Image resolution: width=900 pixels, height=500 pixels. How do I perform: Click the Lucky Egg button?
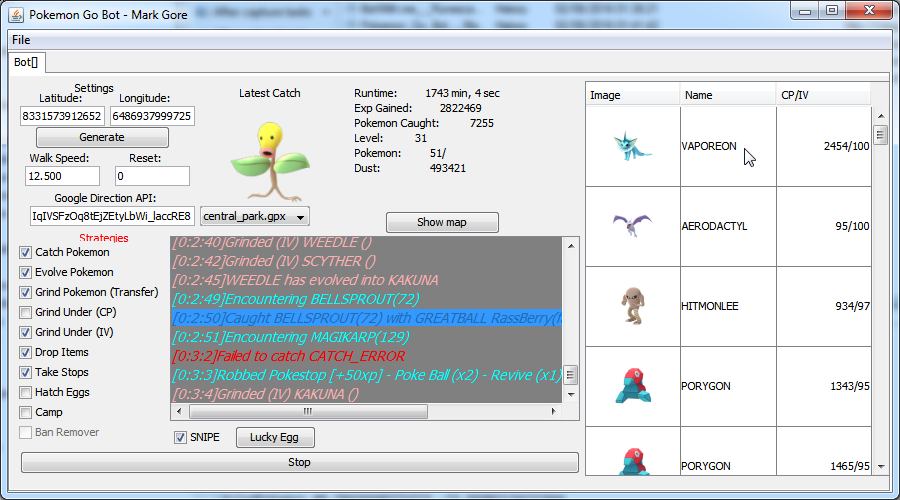[x=275, y=437]
